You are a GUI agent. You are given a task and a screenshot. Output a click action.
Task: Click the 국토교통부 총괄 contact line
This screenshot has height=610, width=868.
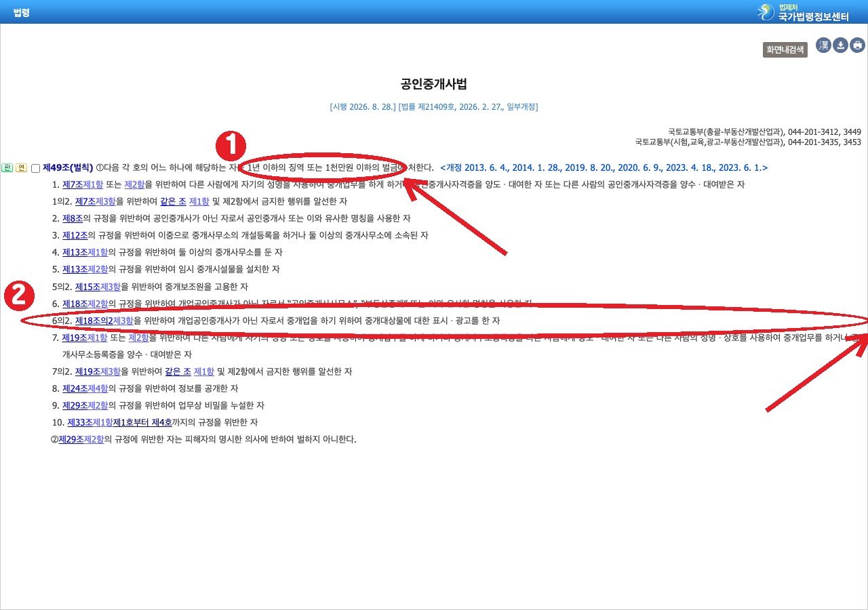click(x=764, y=131)
